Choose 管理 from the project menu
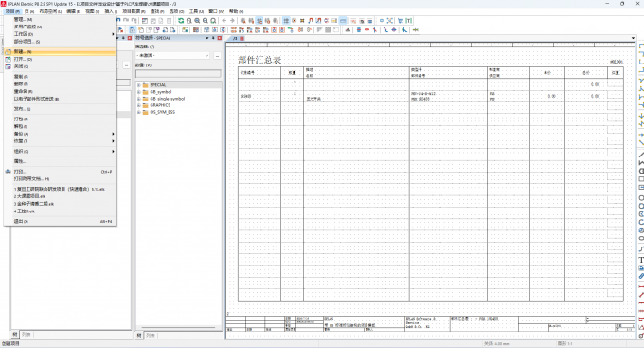 (60, 19)
